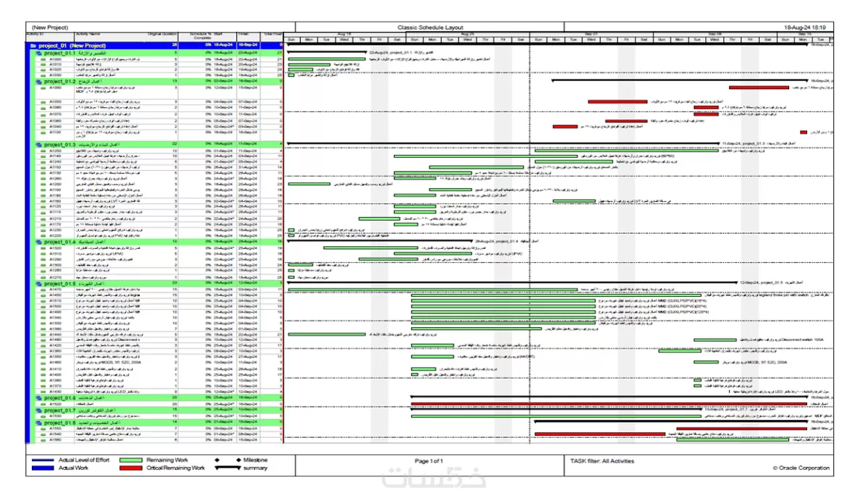Select the project_01.7 WBS row
This screenshot has width=868, height=498.
click(158, 410)
